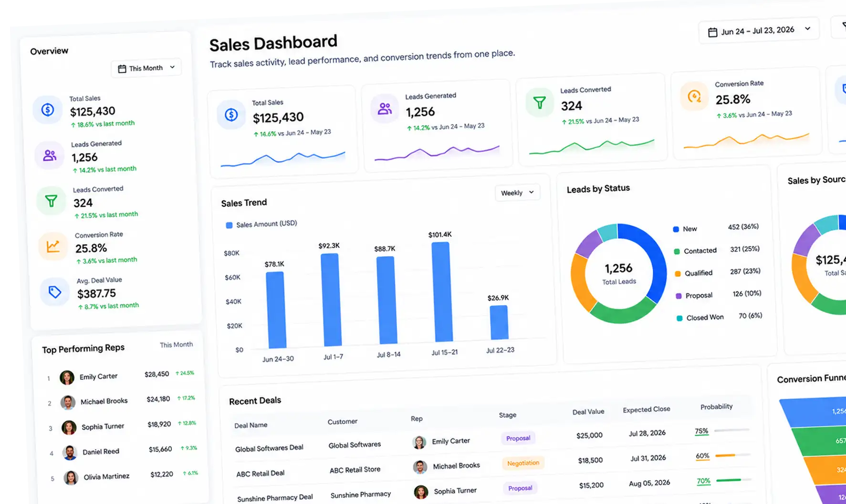This screenshot has width=846, height=504.
Task: Click the New legend color swatch
Action: click(x=676, y=229)
